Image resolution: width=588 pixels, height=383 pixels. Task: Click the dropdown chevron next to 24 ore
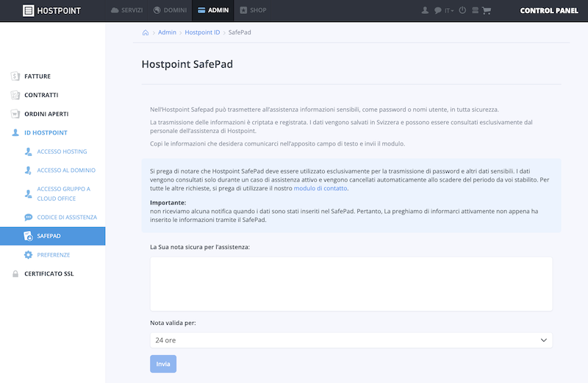pos(543,340)
